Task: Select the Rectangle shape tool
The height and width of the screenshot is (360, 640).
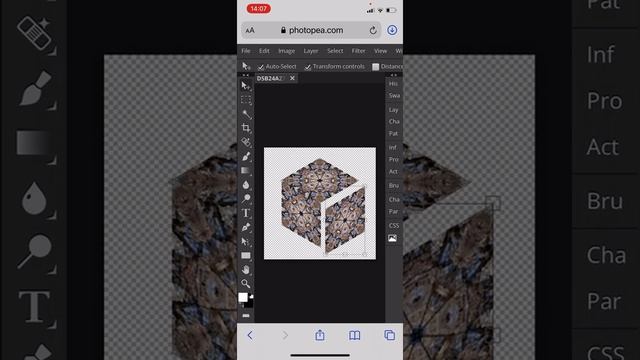Action: click(x=245, y=256)
